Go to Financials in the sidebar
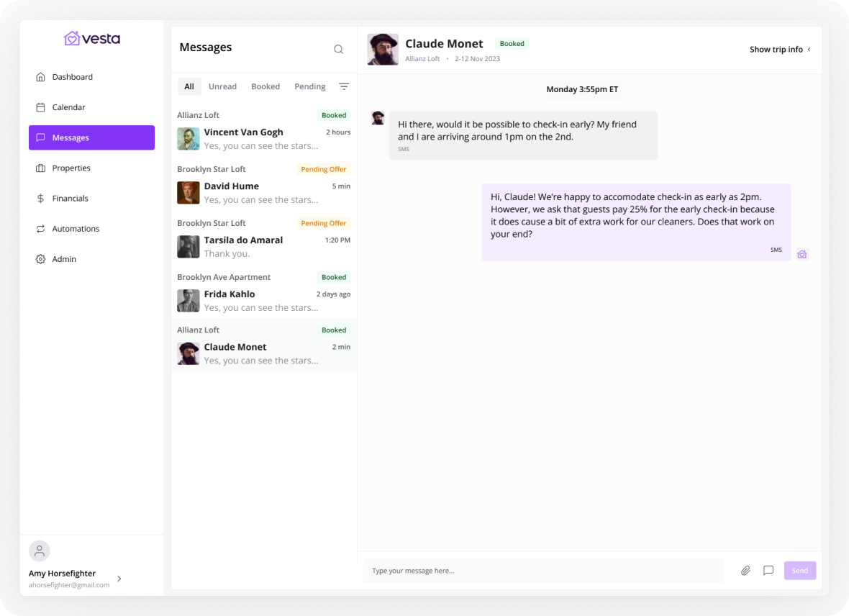This screenshot has height=616, width=849. click(70, 199)
